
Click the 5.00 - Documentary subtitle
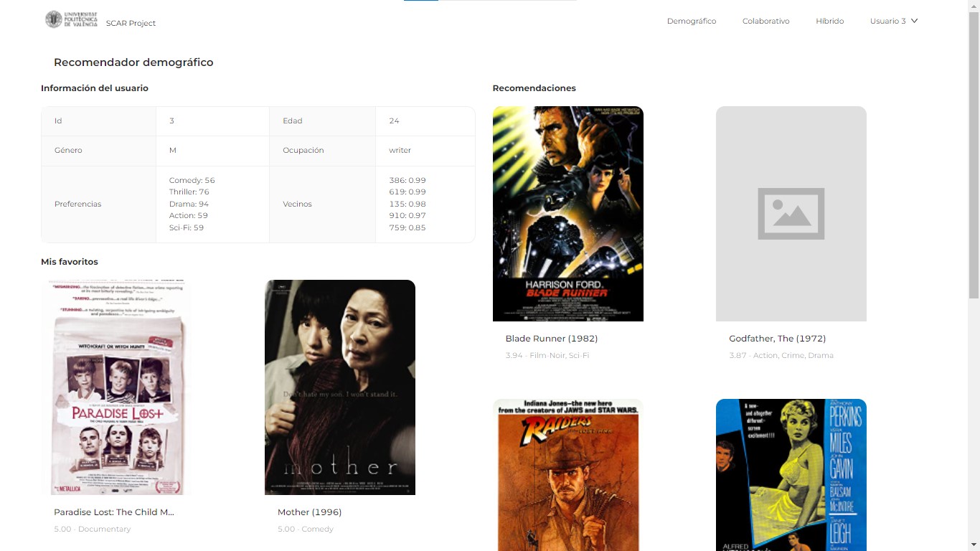92,529
